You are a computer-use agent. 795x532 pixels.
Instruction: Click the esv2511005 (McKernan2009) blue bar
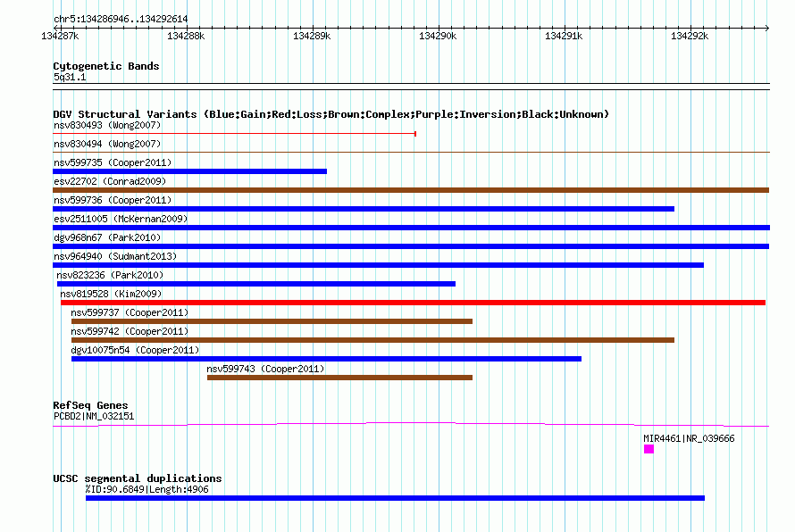(411, 228)
